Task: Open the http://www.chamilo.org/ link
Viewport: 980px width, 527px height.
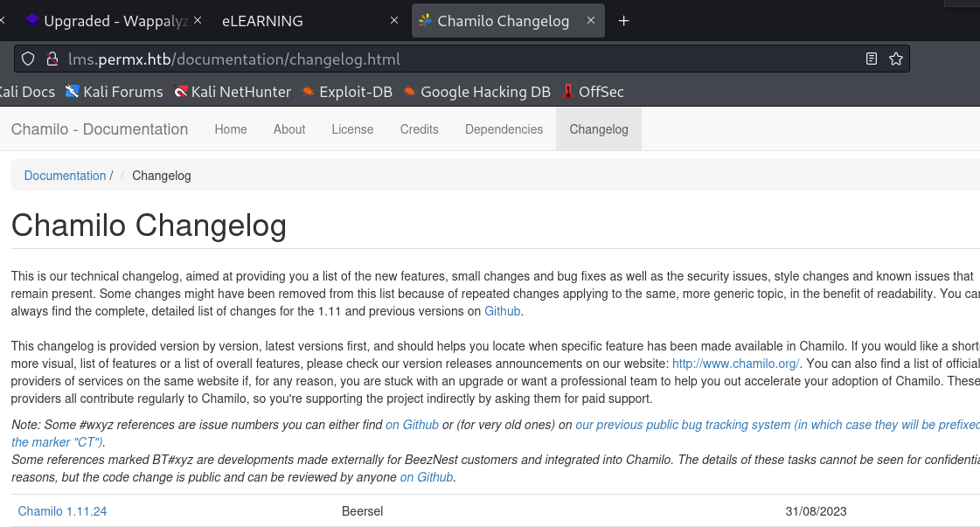Action: pos(735,364)
